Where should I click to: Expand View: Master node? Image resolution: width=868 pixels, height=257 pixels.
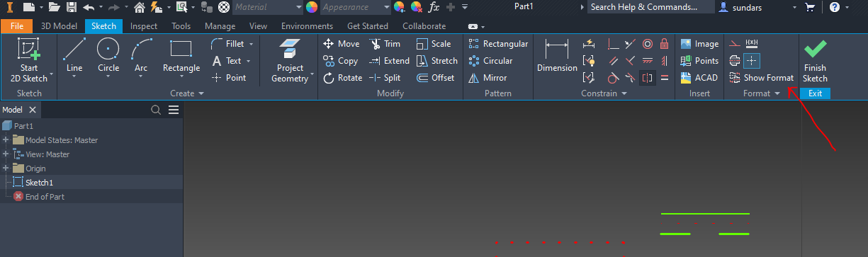click(6, 154)
